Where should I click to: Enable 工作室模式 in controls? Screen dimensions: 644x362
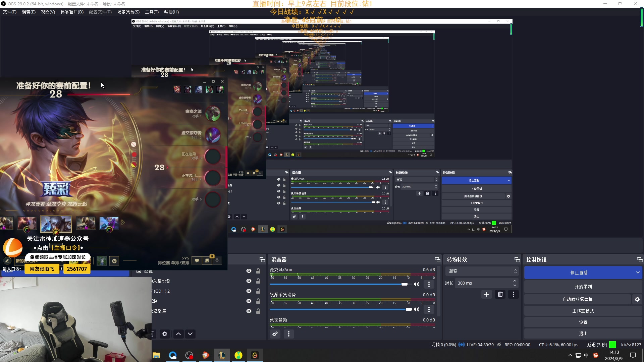583,311
